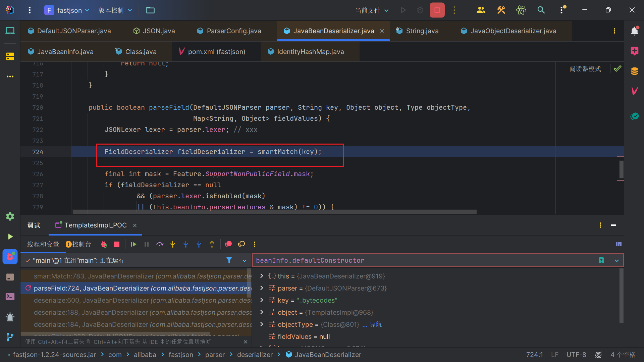
Task: Select smartMatch:783 stack frame
Action: click(136, 276)
